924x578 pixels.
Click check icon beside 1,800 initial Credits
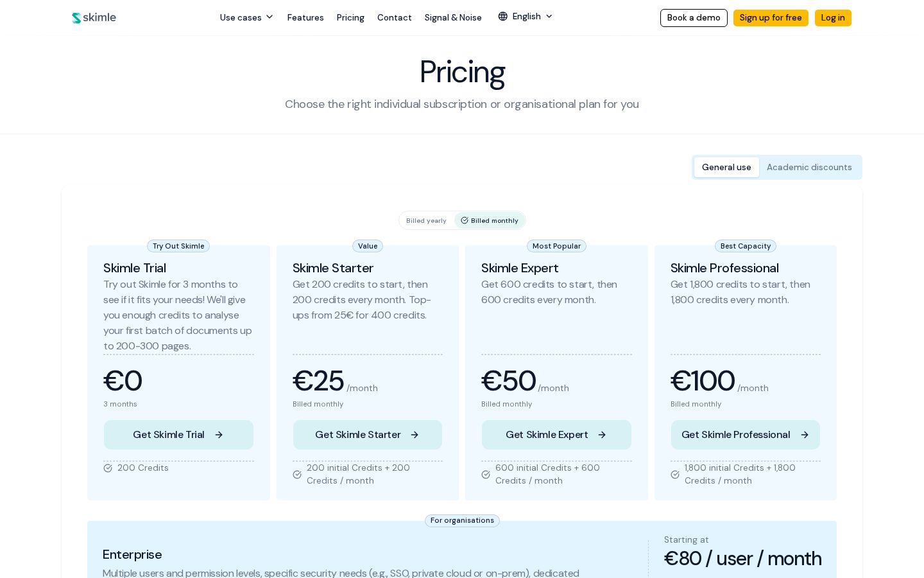(675, 475)
